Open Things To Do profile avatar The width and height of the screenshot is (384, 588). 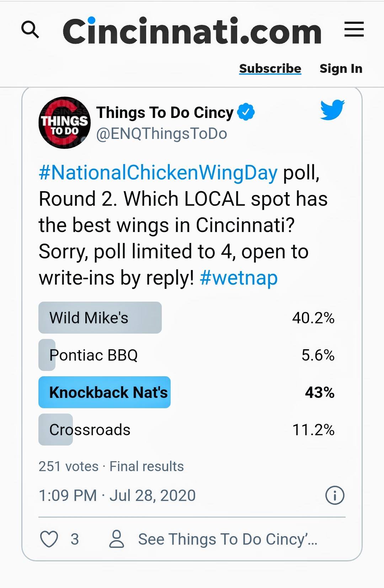click(64, 123)
